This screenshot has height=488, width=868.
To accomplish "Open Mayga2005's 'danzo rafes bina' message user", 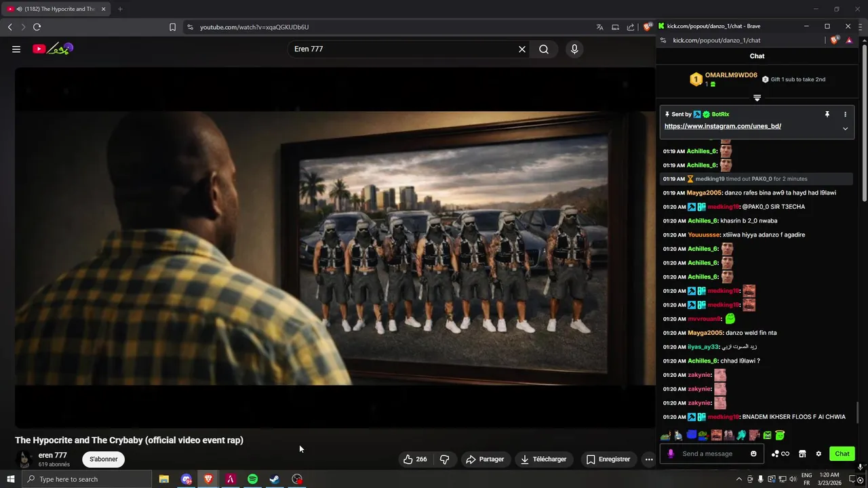I will point(704,192).
